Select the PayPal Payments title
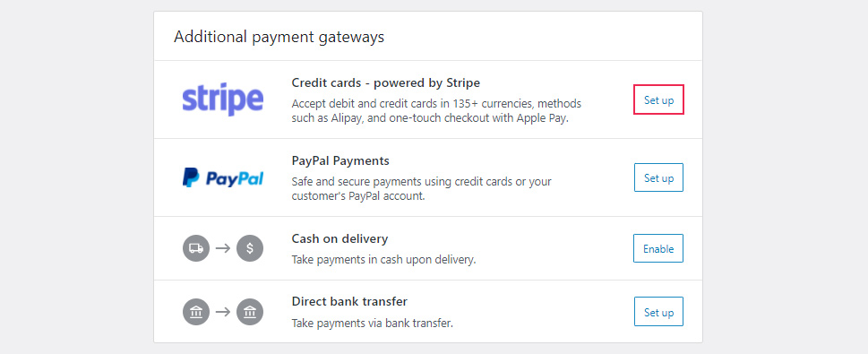 coord(340,161)
